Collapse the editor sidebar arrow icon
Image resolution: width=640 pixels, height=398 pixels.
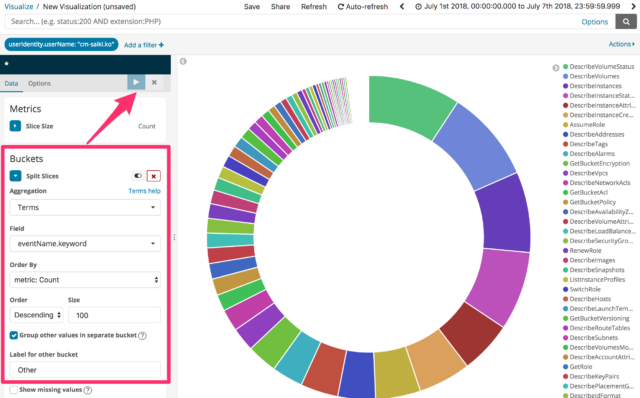point(183,61)
